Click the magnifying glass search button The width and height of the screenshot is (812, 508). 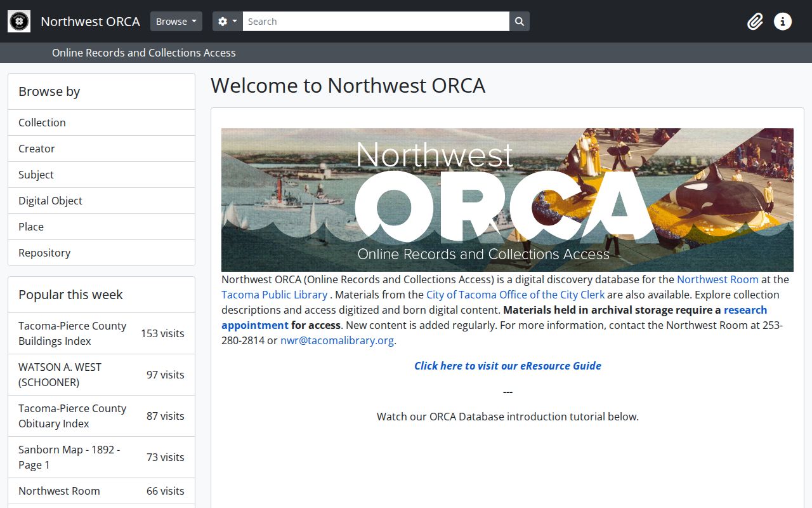[520, 22]
